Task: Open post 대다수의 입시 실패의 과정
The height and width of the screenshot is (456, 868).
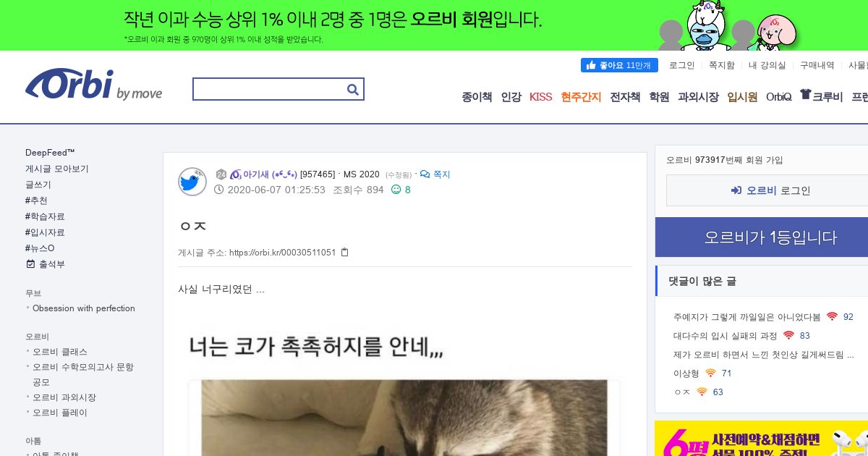Action: tap(726, 336)
